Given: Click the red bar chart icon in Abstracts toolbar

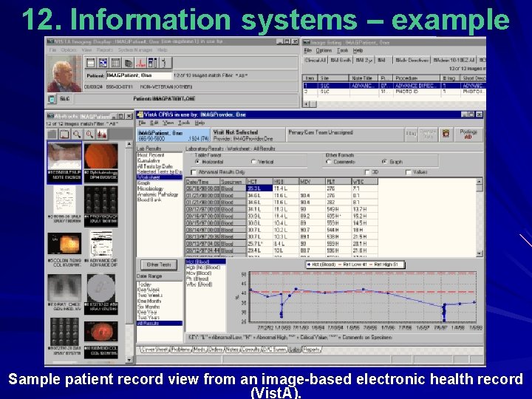Looking at the screenshot, I should [102, 134].
